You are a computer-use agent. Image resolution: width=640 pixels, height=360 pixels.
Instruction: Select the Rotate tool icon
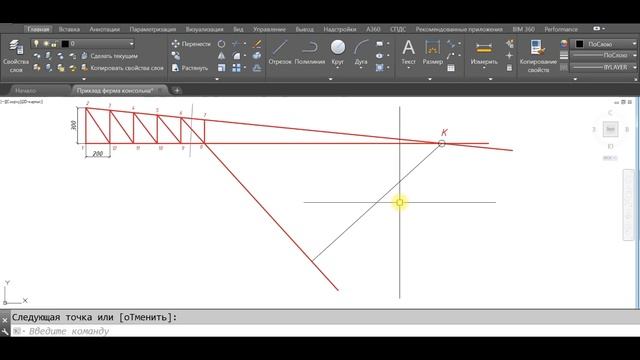pyautogui.click(x=221, y=44)
